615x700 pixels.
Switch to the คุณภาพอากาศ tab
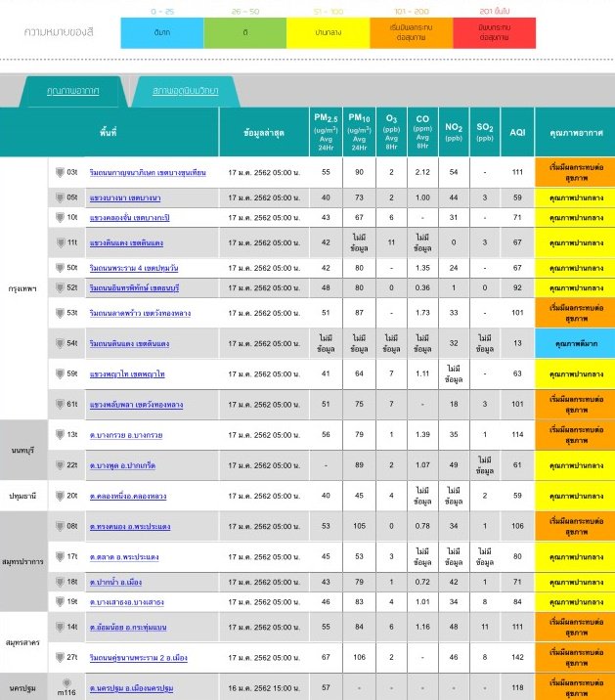pyautogui.click(x=73, y=91)
